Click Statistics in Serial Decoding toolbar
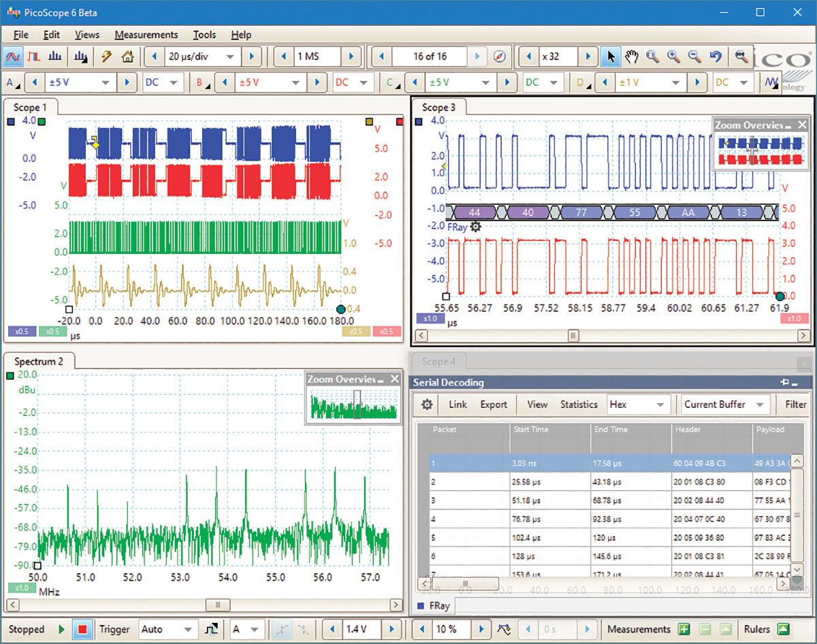Viewport: 817px width, 644px height. click(579, 404)
